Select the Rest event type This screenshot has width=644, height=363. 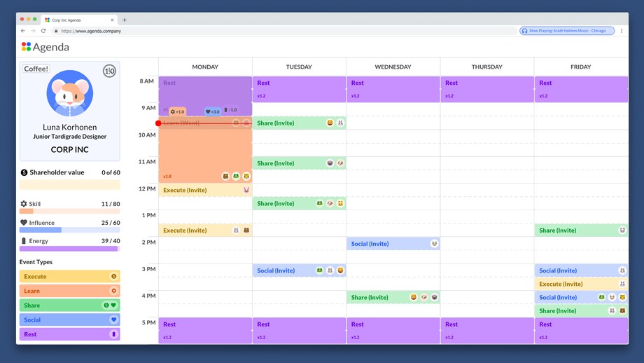[x=70, y=334]
